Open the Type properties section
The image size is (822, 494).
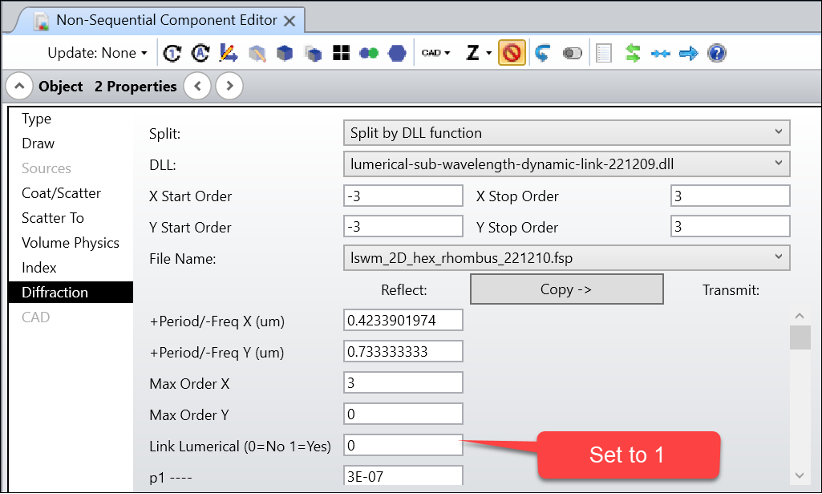pyautogui.click(x=37, y=119)
